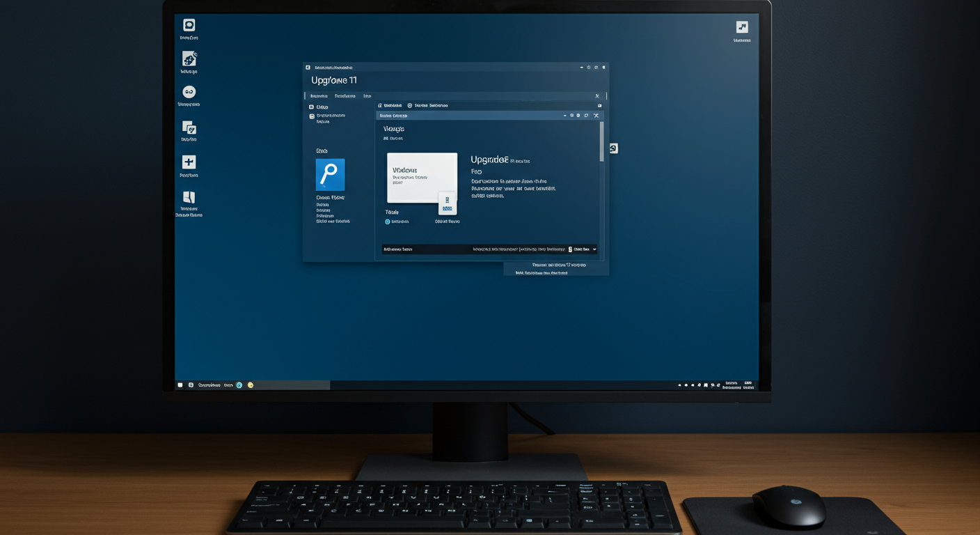Screen dimensions: 980x535
Task: Click the taskbar search icon
Action: (x=191, y=385)
